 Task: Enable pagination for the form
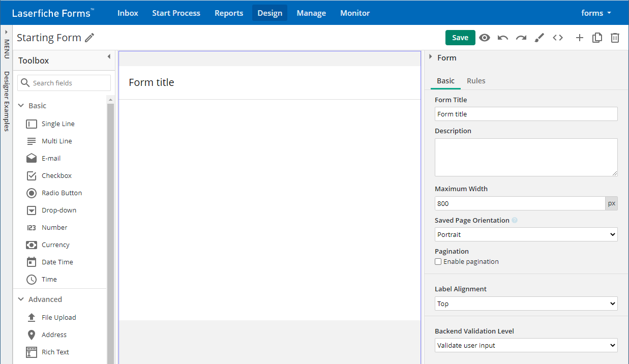click(x=438, y=261)
